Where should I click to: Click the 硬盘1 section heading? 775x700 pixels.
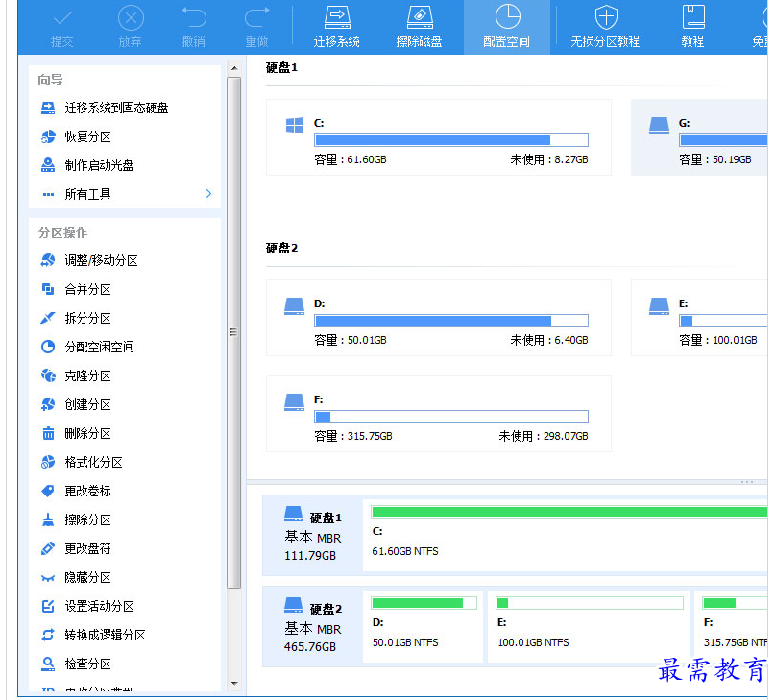pyautogui.click(x=281, y=68)
